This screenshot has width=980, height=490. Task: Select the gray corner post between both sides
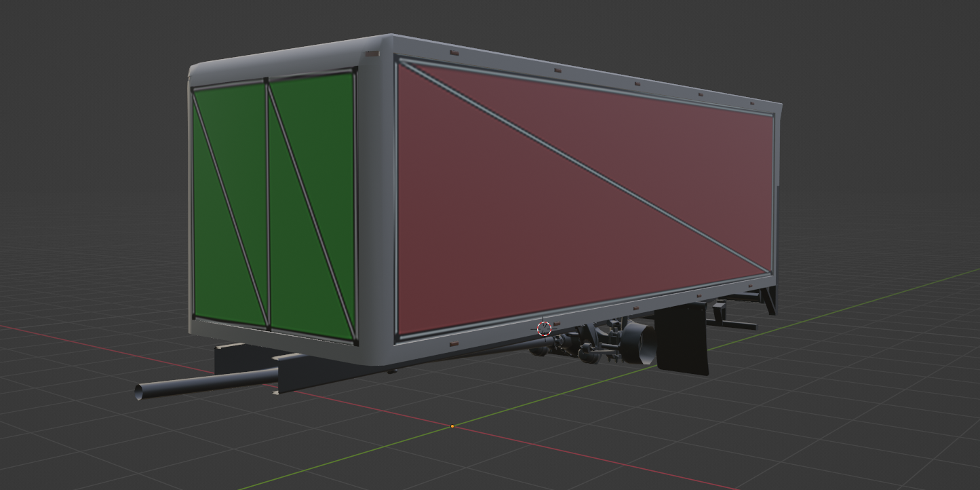pyautogui.click(x=376, y=204)
